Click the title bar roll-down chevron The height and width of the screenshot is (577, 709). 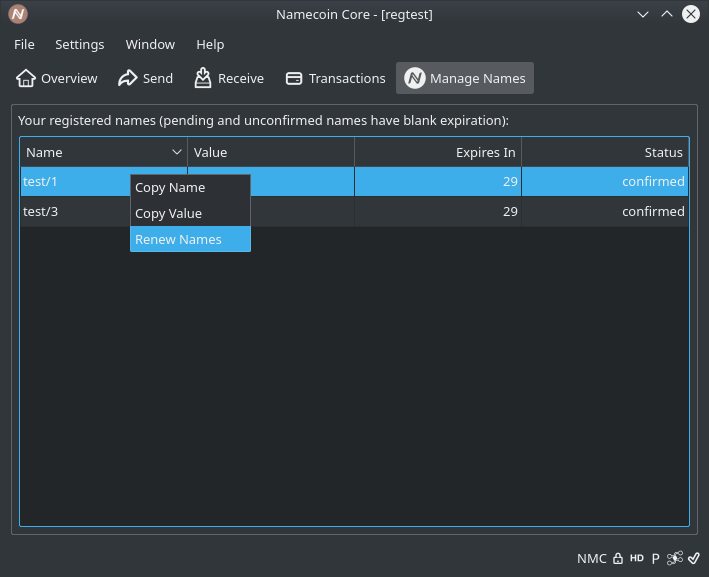click(x=643, y=14)
